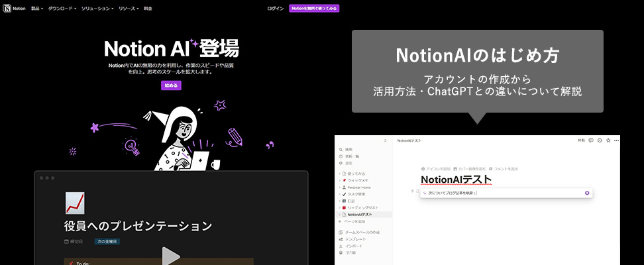Play the presentation demo video
This screenshot has width=644, height=265.
pyautogui.click(x=170, y=256)
